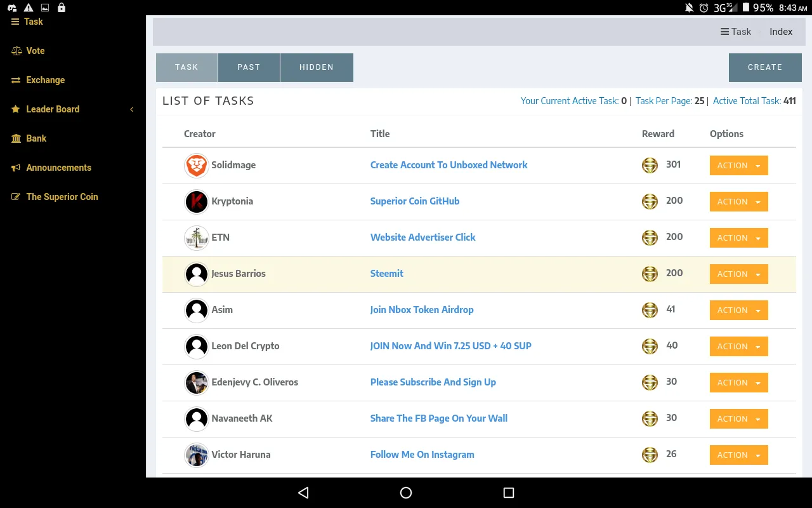The image size is (812, 508).
Task: Open Please Subscribe And Sign Up task
Action: coord(433,382)
